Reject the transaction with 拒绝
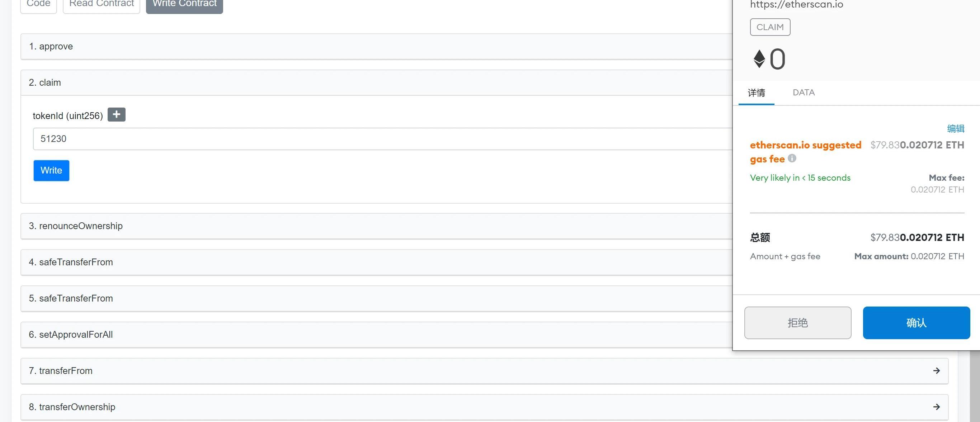This screenshot has width=980, height=422. coord(797,323)
